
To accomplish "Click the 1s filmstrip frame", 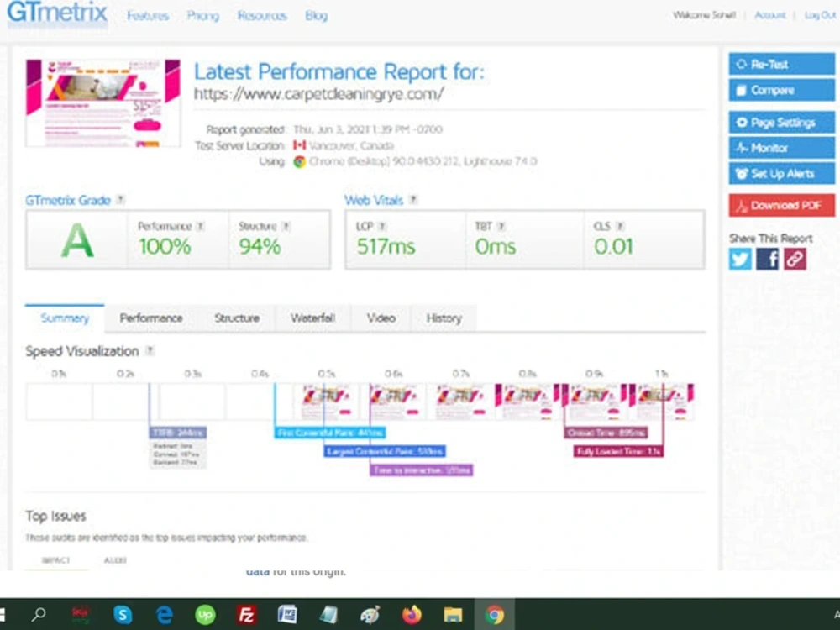I will coord(662,402).
